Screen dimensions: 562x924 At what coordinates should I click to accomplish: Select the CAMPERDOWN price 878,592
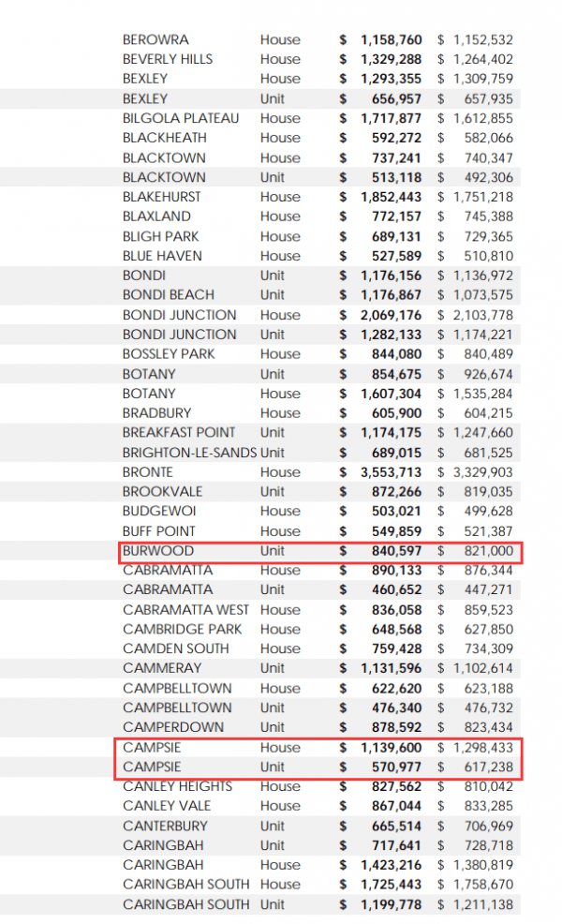click(397, 727)
